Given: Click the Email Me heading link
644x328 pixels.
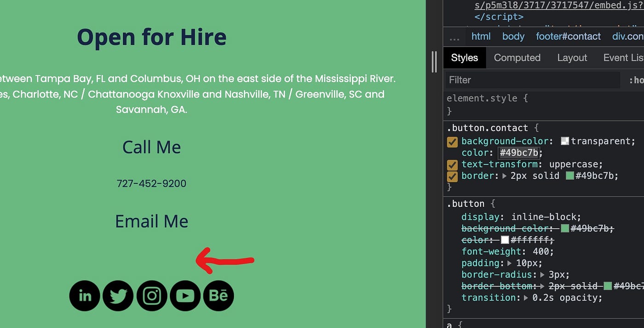Looking at the screenshot, I should coord(152,221).
